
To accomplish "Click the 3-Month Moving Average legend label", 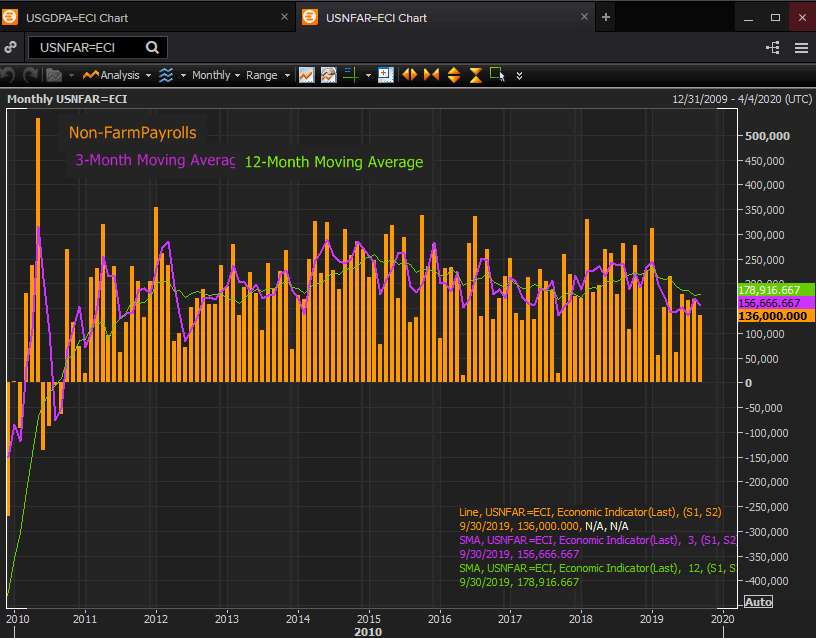I will click(155, 160).
